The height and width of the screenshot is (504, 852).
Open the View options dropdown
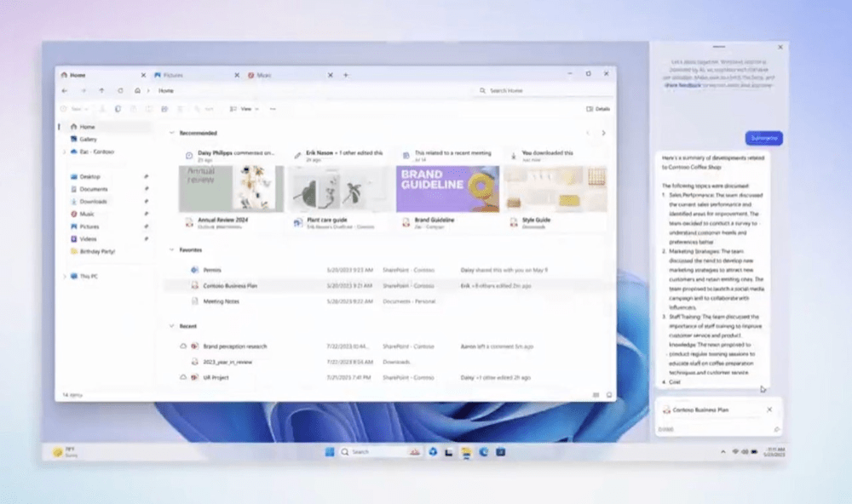tap(247, 109)
